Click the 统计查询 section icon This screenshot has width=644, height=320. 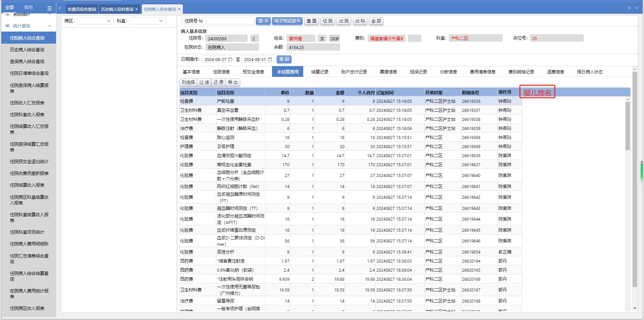[x=8, y=26]
